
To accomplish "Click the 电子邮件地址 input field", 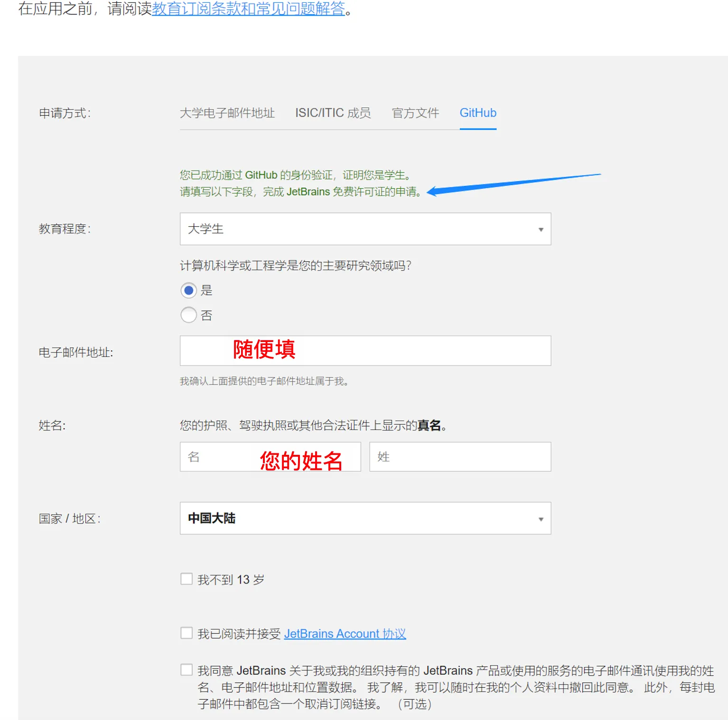I will coord(364,351).
